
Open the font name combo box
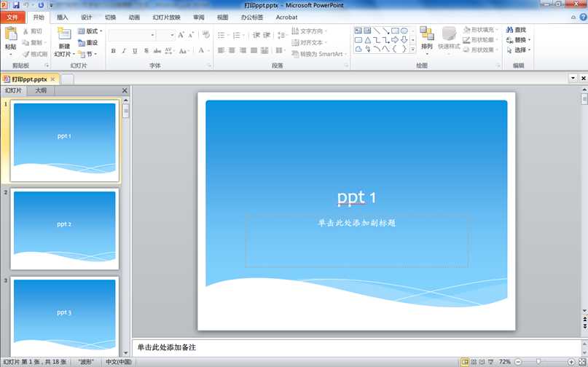coord(132,35)
